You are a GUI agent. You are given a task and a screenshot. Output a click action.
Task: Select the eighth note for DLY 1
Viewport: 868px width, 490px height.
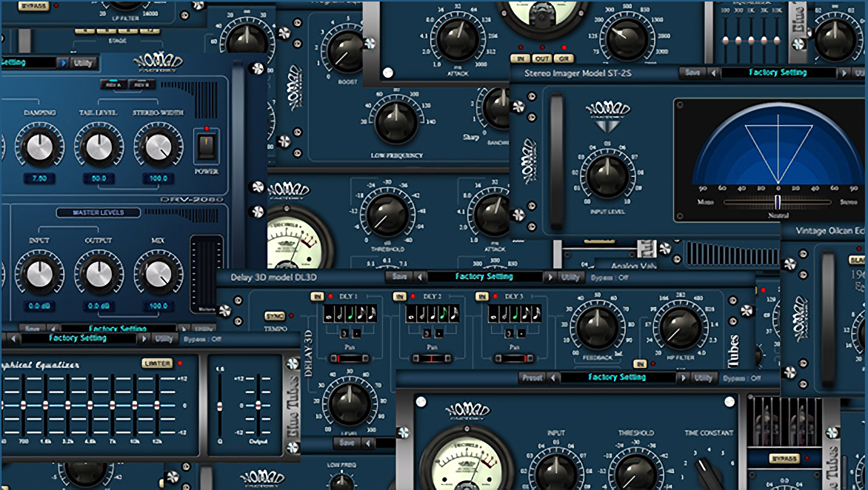tap(361, 314)
